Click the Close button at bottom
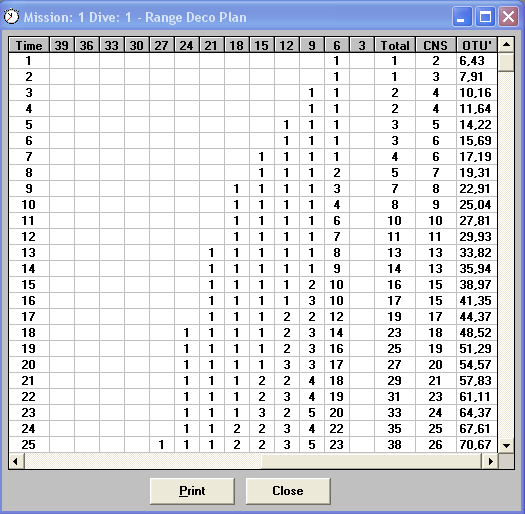 click(x=288, y=491)
